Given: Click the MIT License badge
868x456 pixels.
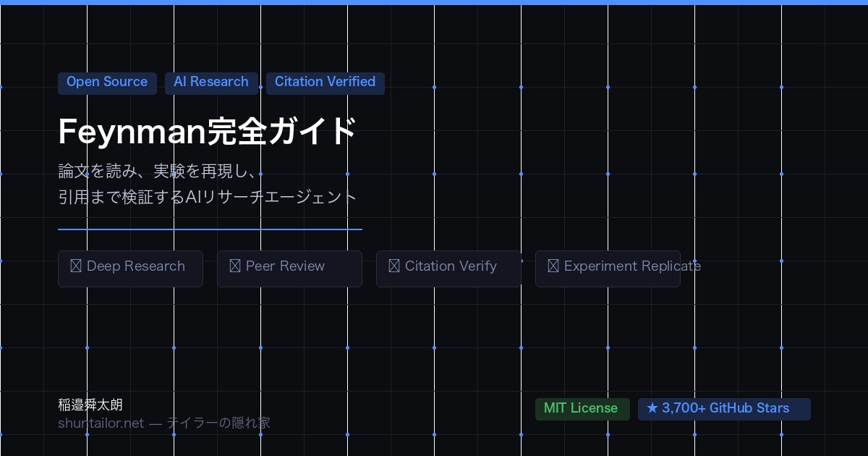Looking at the screenshot, I should [x=582, y=408].
